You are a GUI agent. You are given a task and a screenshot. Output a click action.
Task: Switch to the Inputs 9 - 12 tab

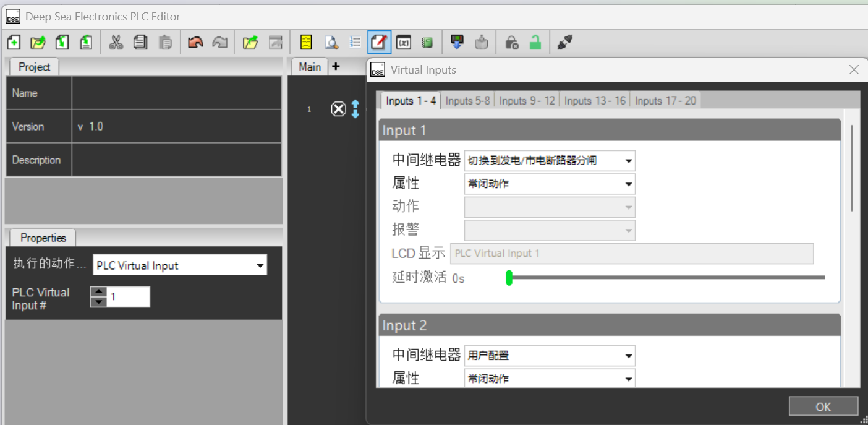click(527, 100)
